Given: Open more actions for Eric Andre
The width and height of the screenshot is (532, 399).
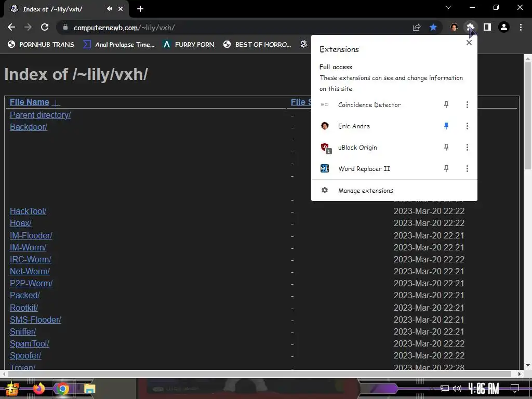Looking at the screenshot, I should (467, 126).
